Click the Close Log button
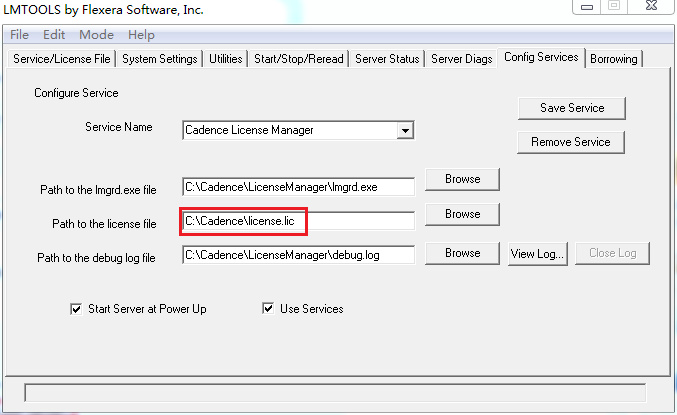The image size is (677, 415). click(613, 253)
